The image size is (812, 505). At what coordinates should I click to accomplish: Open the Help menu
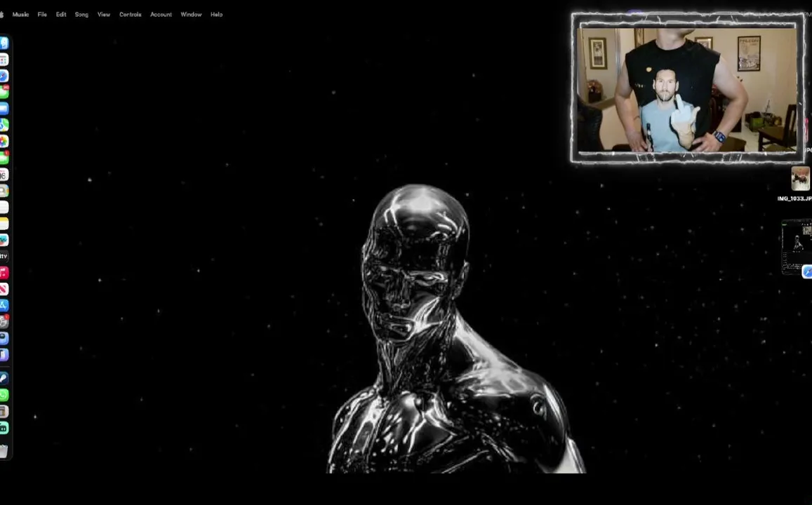click(x=216, y=15)
